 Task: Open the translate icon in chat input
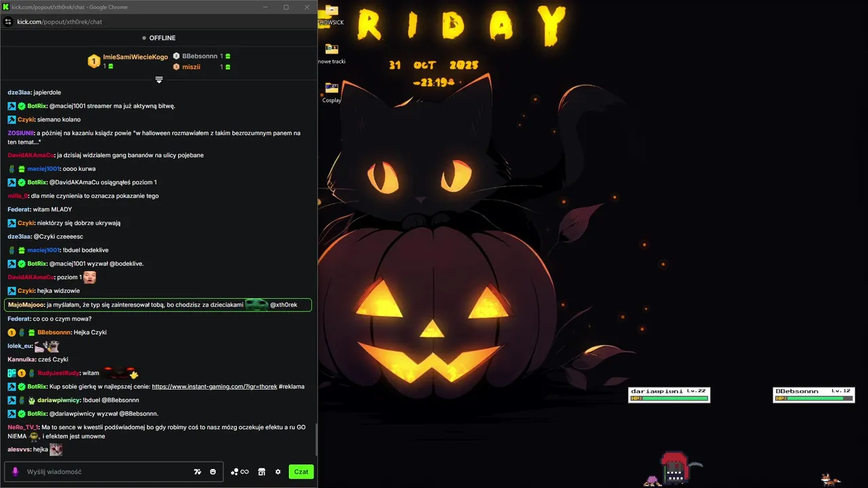pyautogui.click(x=197, y=472)
